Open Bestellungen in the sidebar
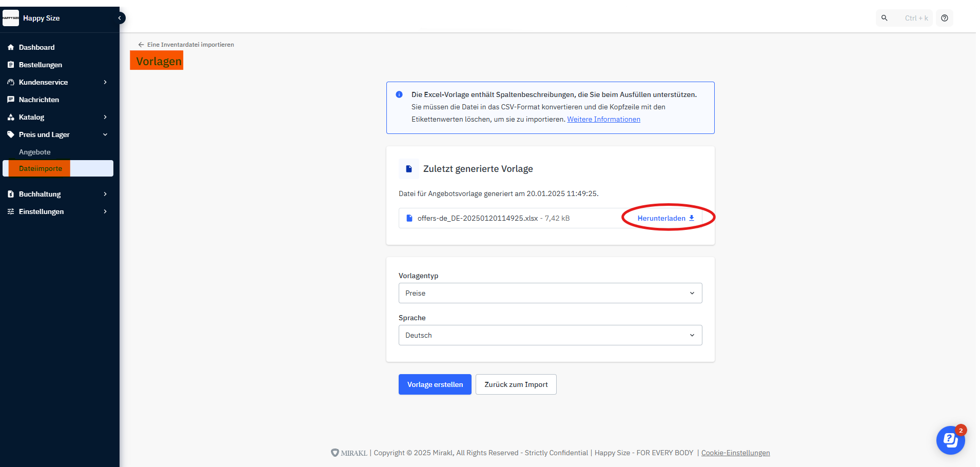980x467 pixels. (x=41, y=65)
